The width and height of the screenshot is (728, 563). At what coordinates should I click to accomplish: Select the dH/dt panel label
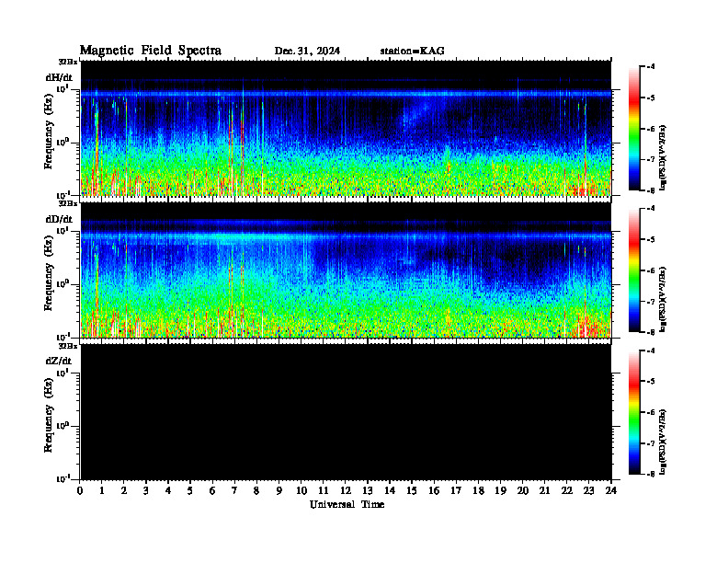(x=59, y=77)
